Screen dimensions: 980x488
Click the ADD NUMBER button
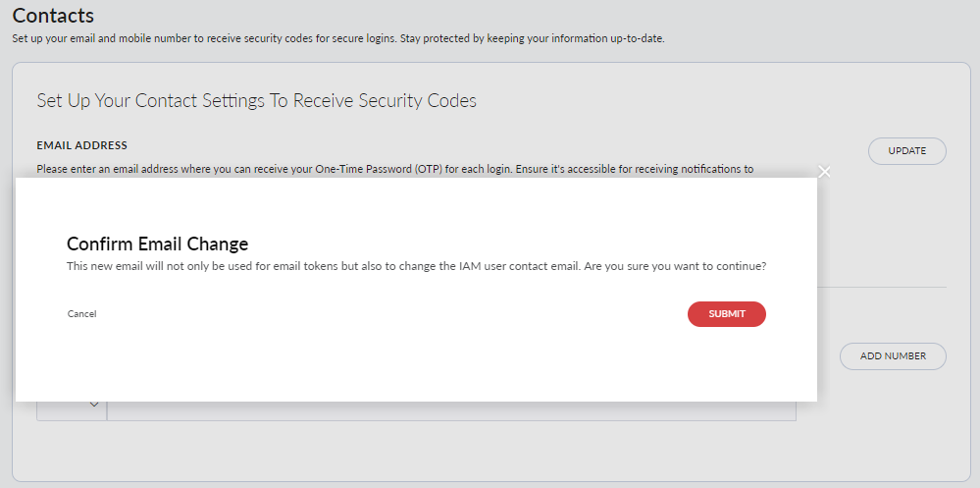(x=893, y=355)
